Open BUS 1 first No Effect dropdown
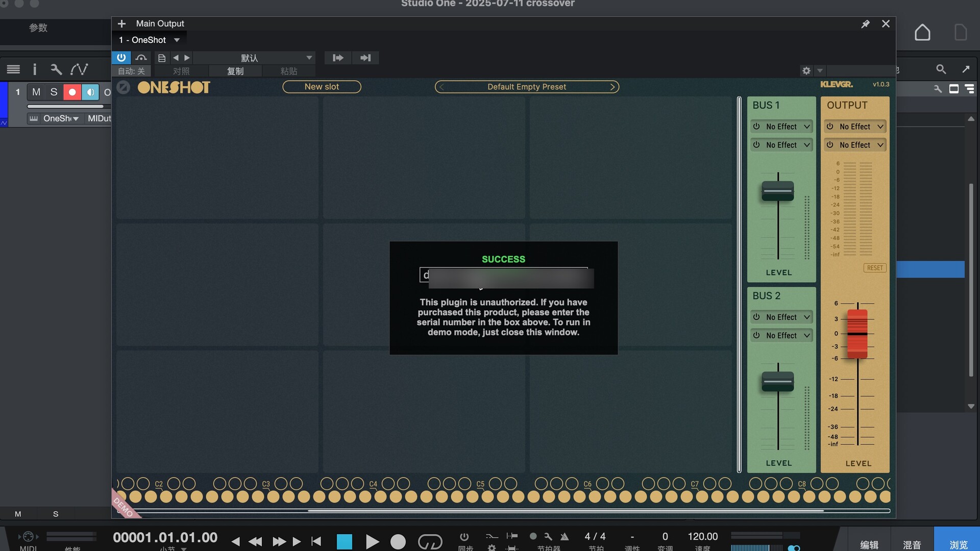Image resolution: width=980 pixels, height=551 pixels. pos(781,127)
